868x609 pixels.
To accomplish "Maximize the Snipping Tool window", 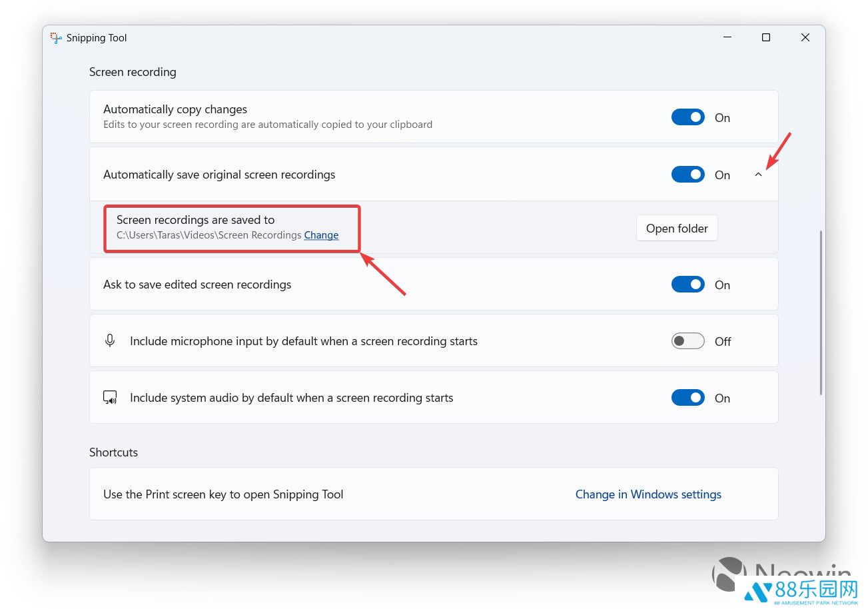I will click(766, 38).
